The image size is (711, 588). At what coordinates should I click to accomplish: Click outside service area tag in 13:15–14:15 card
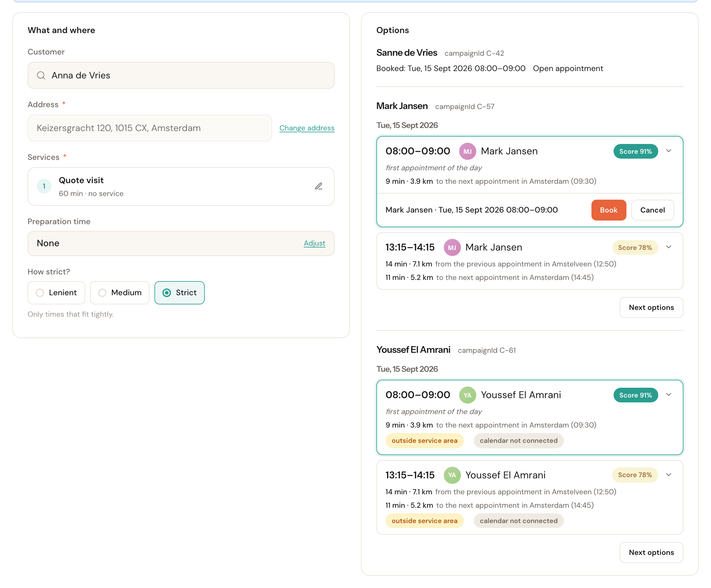click(424, 521)
